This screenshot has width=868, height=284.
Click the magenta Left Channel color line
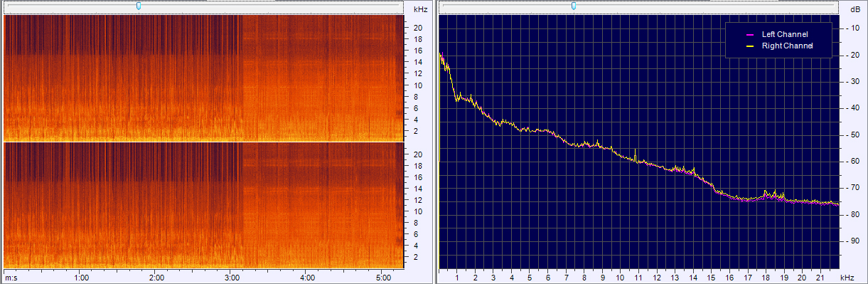tap(749, 34)
